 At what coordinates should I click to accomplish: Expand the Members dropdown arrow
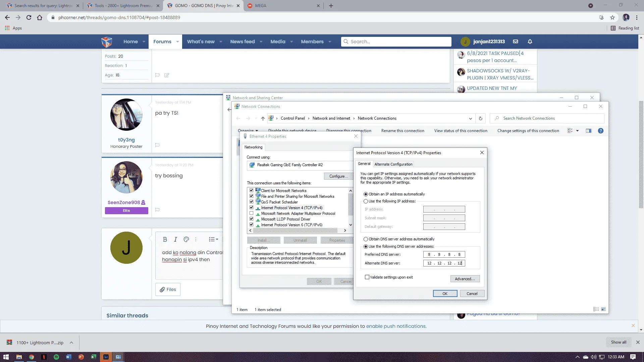click(330, 42)
